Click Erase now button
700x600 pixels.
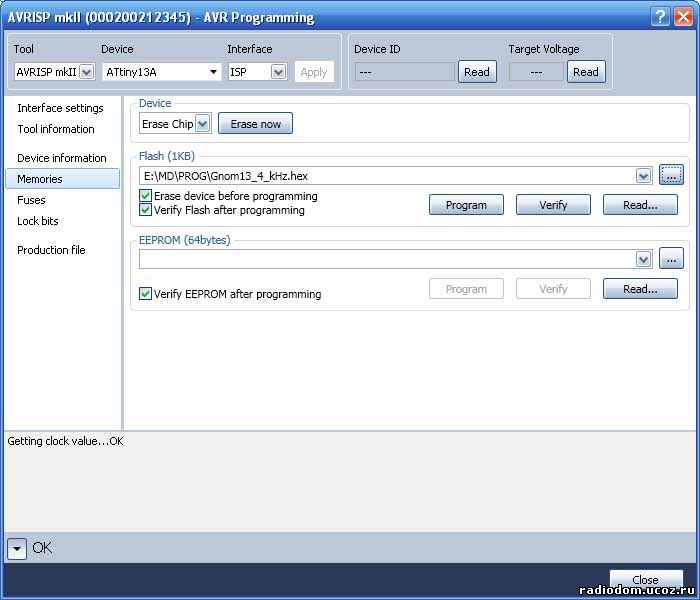(x=255, y=124)
